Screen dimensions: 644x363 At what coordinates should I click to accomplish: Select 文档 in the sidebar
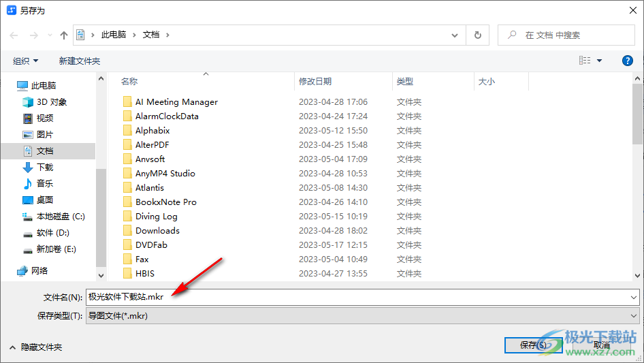click(48, 151)
